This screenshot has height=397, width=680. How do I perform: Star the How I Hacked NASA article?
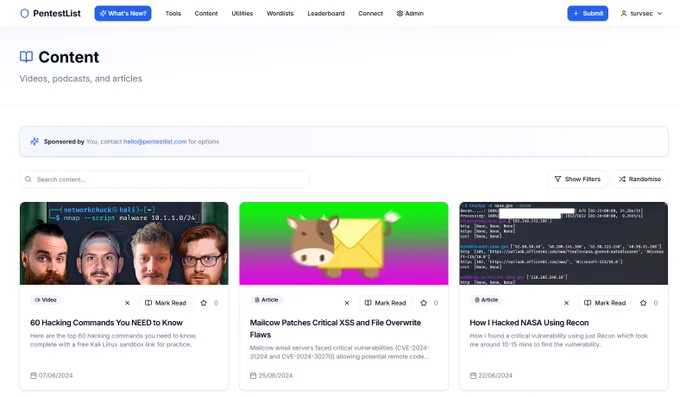coord(643,303)
